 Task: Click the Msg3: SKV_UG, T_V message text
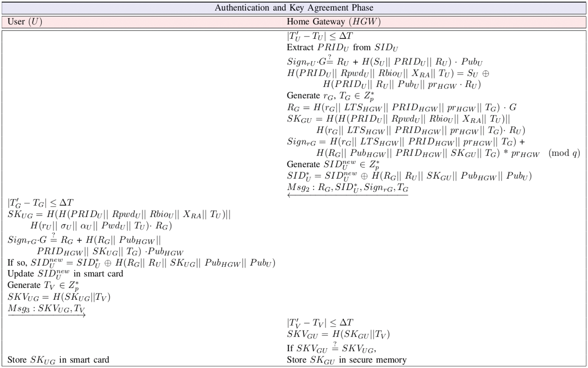tap(46, 308)
